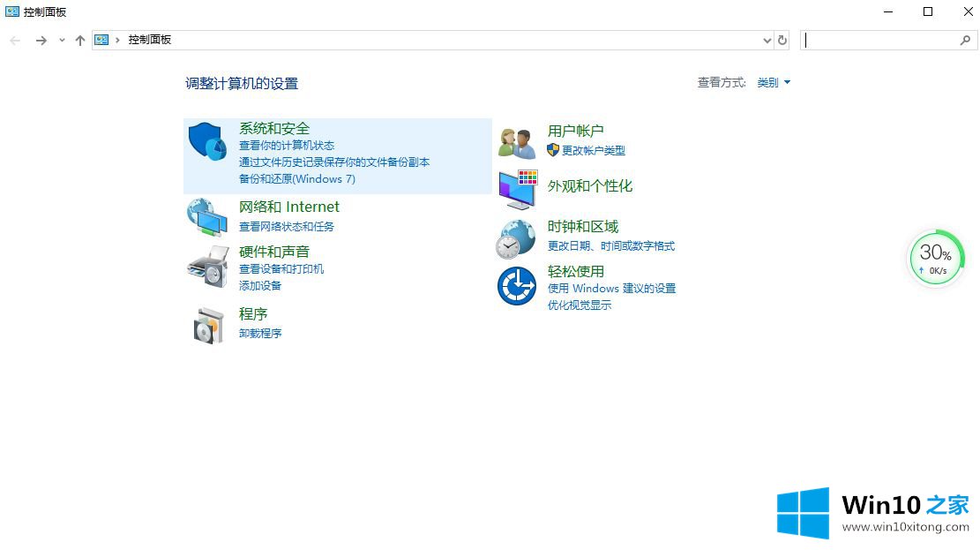Image resolution: width=980 pixels, height=550 pixels.
Task: Open the Network and Internet globe icon
Action: pyautogui.click(x=207, y=217)
